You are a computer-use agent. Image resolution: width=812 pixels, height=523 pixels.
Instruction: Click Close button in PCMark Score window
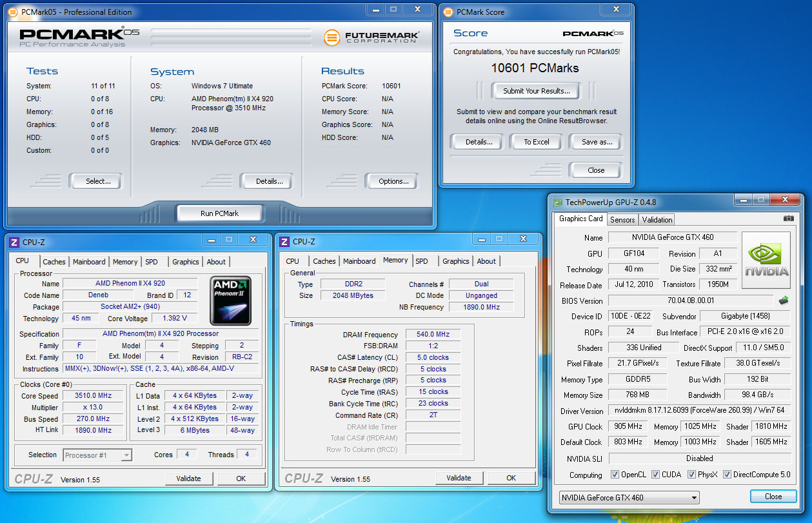596,170
